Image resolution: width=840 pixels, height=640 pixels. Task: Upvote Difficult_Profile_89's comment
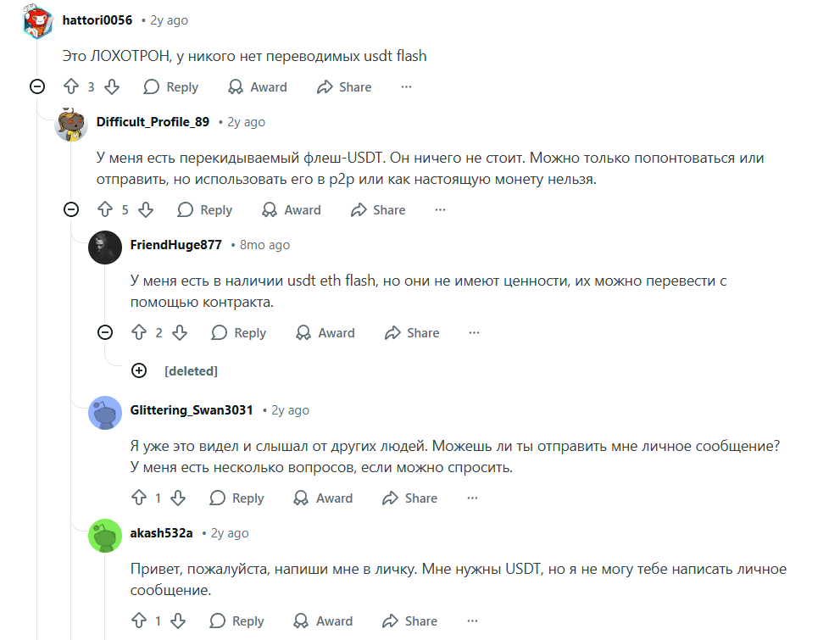click(x=105, y=209)
